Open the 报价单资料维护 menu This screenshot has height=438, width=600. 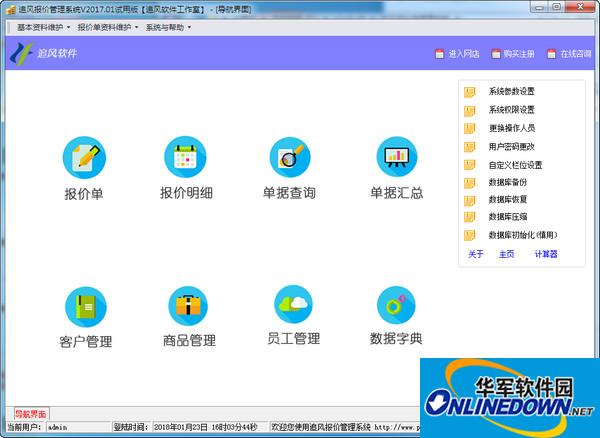click(108, 28)
